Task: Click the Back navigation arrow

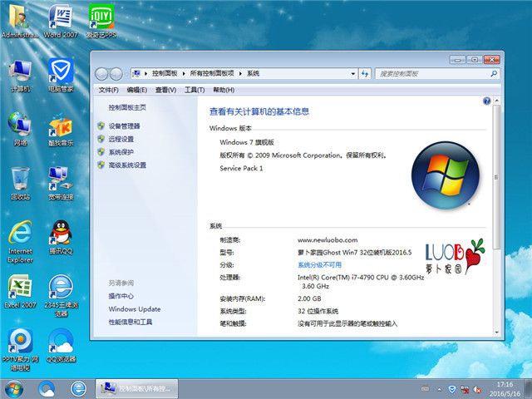Action: pyautogui.click(x=101, y=74)
